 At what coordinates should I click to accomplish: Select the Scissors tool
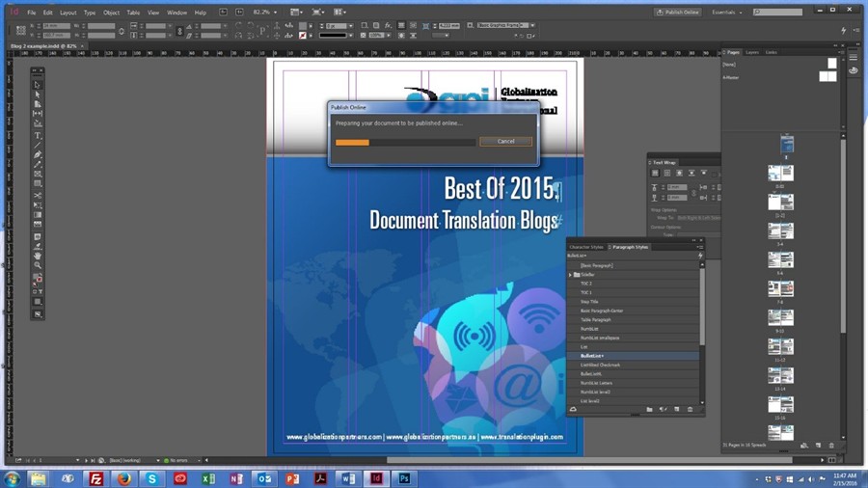[x=37, y=196]
